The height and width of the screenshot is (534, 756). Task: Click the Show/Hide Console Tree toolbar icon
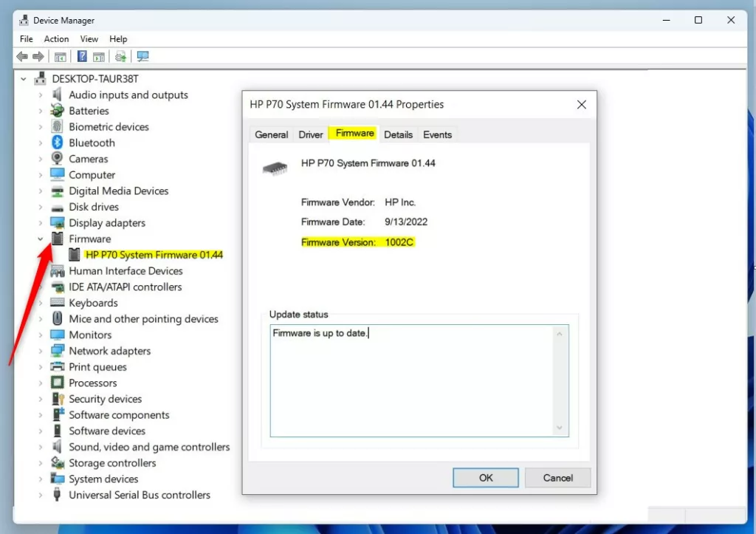[61, 57]
